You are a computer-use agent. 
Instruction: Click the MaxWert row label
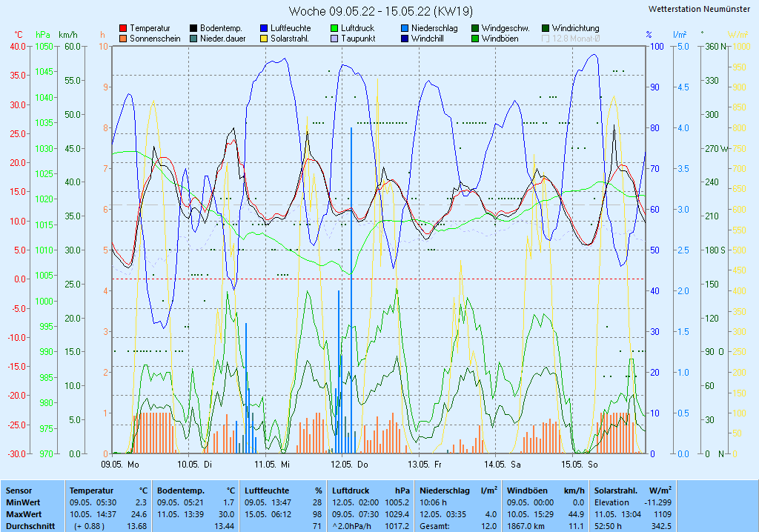(24, 514)
